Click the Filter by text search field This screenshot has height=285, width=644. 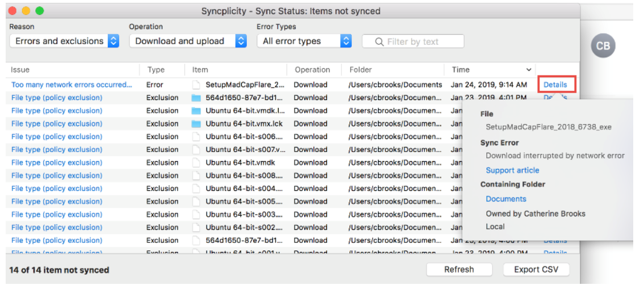[413, 41]
